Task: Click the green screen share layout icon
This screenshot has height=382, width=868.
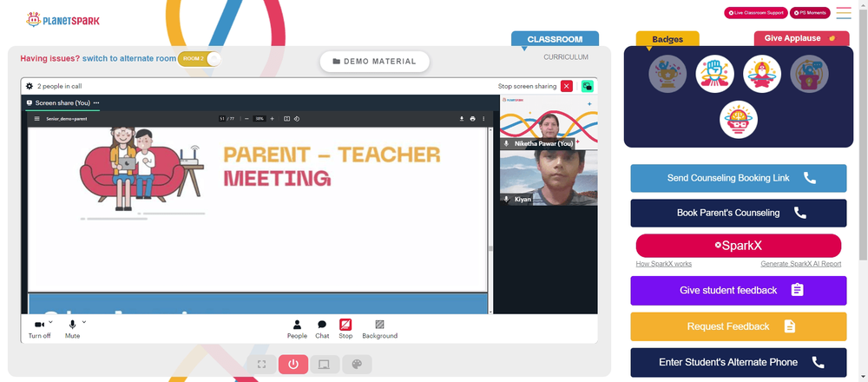Action: 588,86
